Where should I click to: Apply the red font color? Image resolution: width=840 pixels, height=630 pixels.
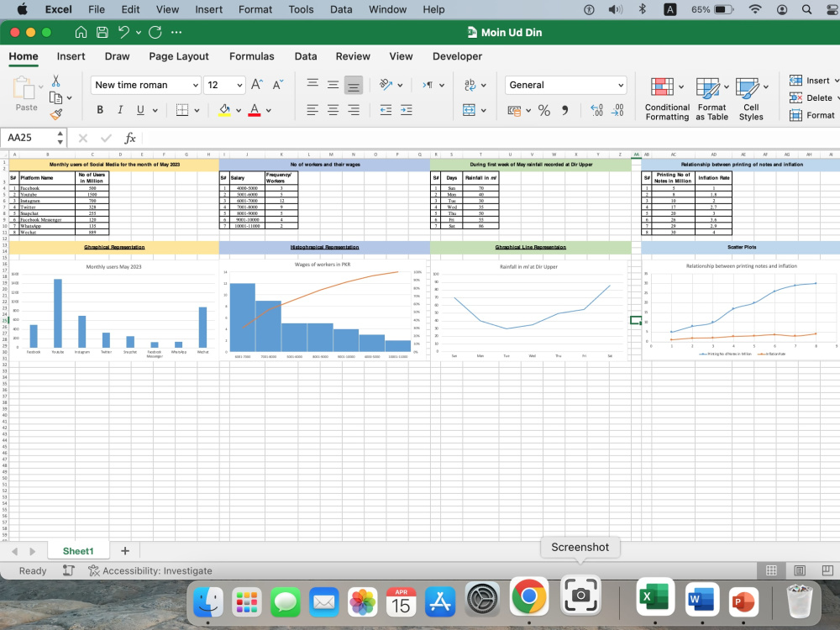tap(255, 110)
